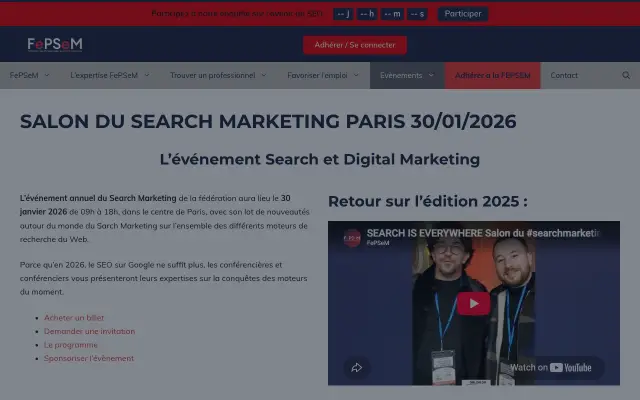Expand the Evènements menu chevron
The height and width of the screenshot is (400, 640).
pyautogui.click(x=431, y=75)
